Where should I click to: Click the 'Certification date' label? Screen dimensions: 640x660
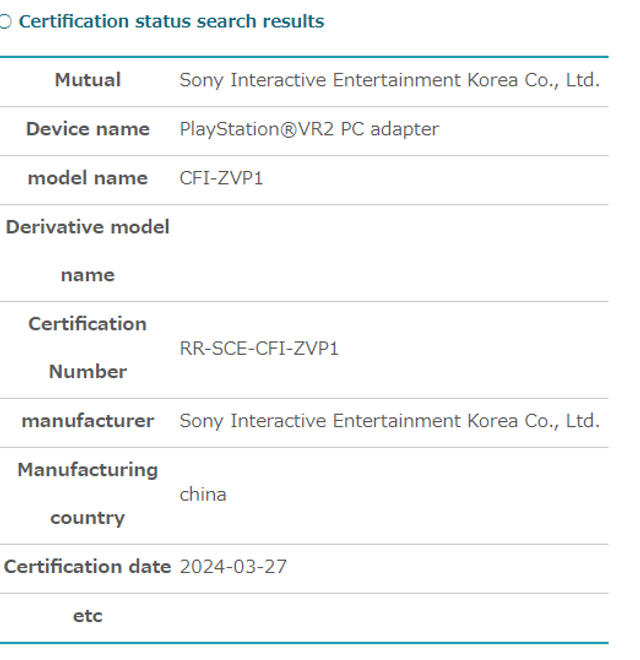coord(88,567)
